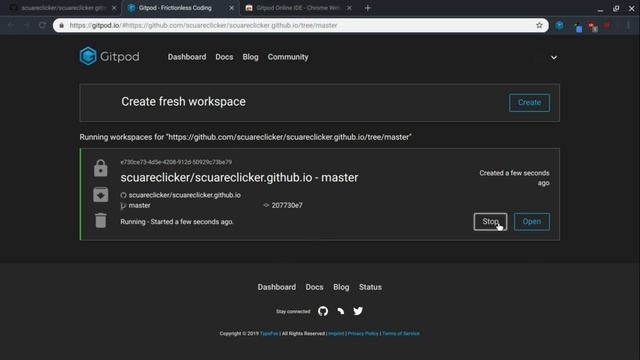Click the Running workspaces heading text
This screenshot has width=640, height=360.
pyautogui.click(x=245, y=137)
